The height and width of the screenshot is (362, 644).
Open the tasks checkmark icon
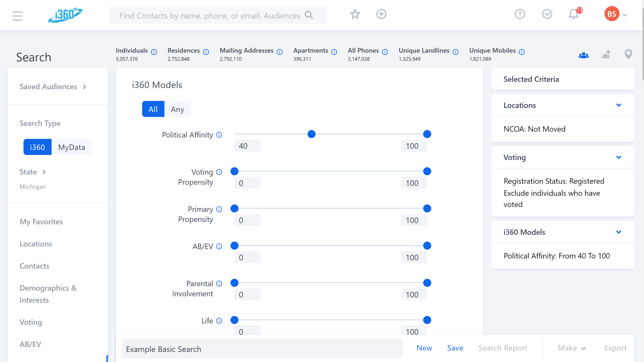[547, 14]
